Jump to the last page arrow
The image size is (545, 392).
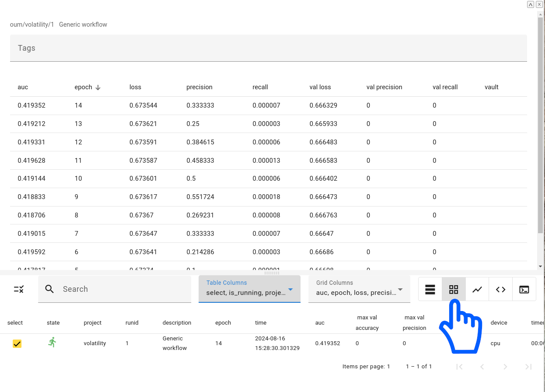point(528,367)
